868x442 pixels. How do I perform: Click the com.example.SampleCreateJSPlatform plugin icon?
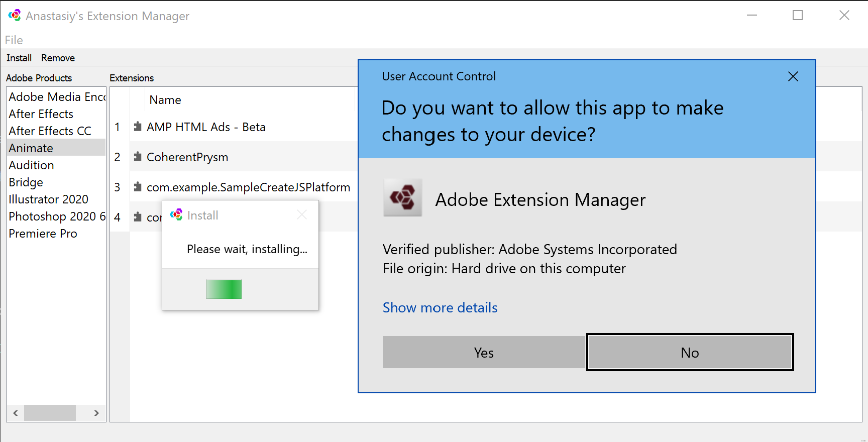pyautogui.click(x=138, y=187)
